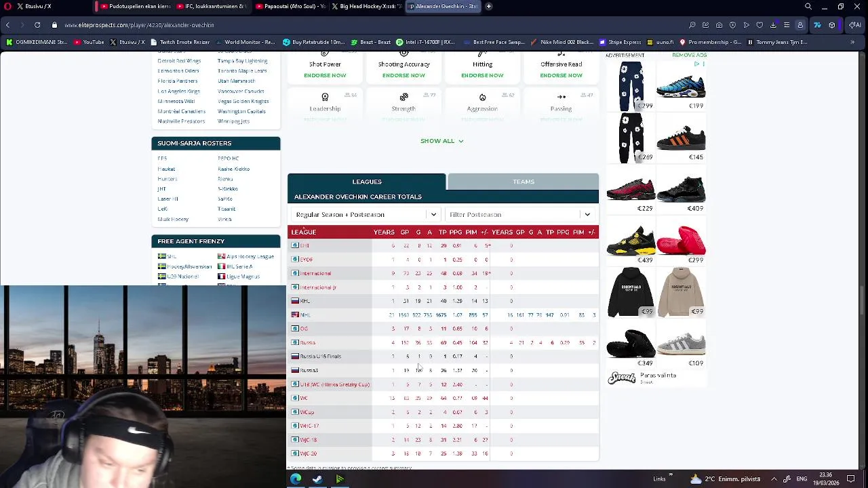Open the Steam taskbar icon
868x488 pixels.
pyautogui.click(x=317, y=479)
